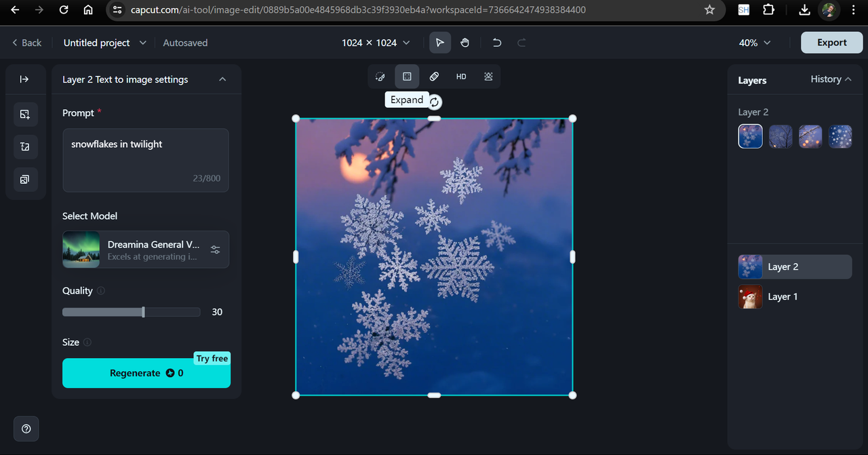Screen dimensions: 868x455
Task: Select the fourth Layer 2 generated thumbnail
Action: tap(841, 136)
